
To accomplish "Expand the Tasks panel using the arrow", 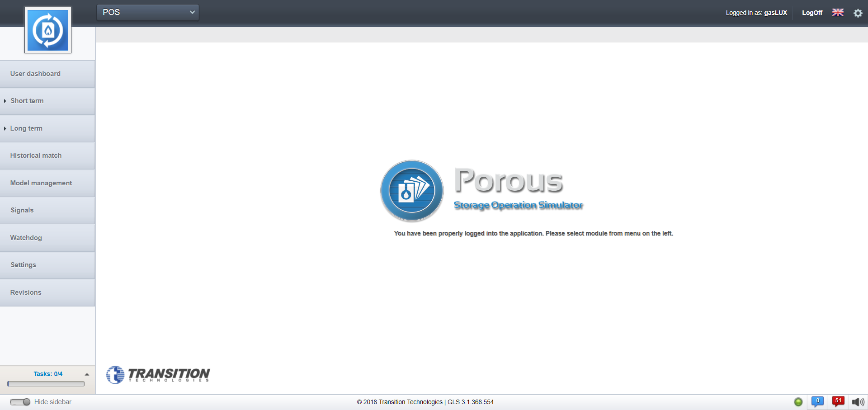I will click(x=87, y=374).
